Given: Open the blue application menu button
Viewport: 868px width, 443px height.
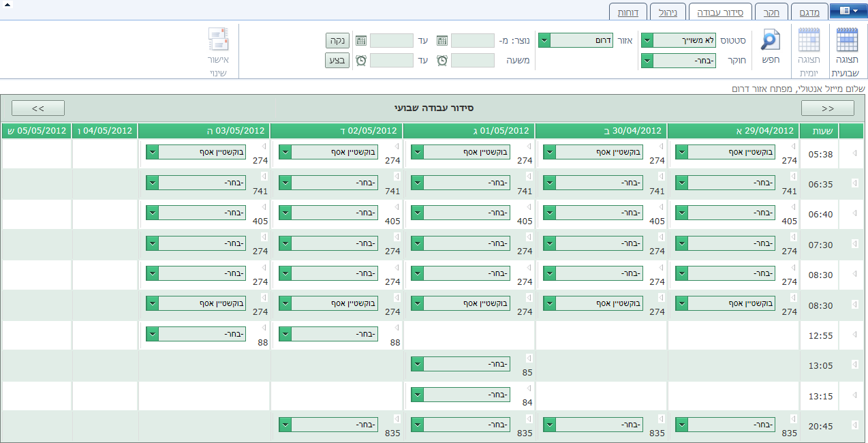Looking at the screenshot, I should tap(848, 11).
